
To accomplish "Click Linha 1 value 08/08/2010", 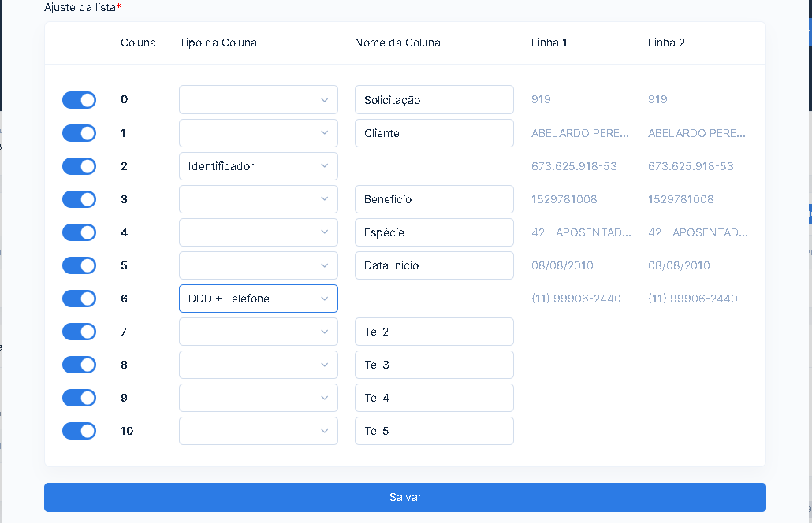I will (562, 265).
